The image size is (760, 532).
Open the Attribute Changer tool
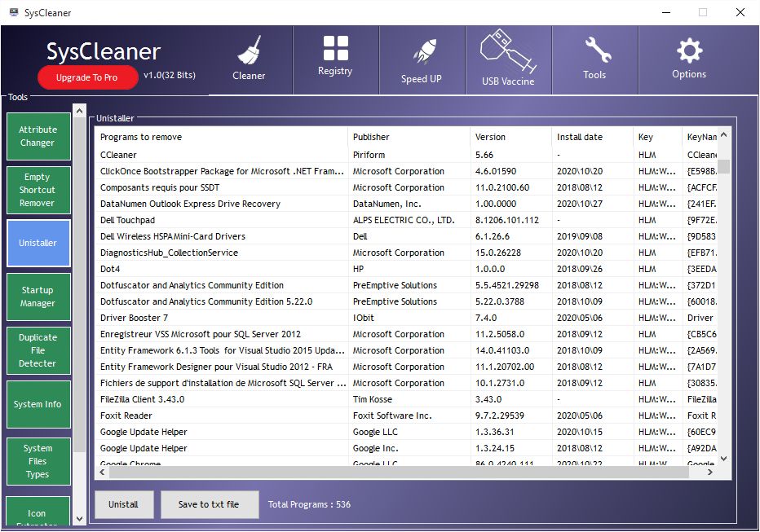click(x=38, y=137)
